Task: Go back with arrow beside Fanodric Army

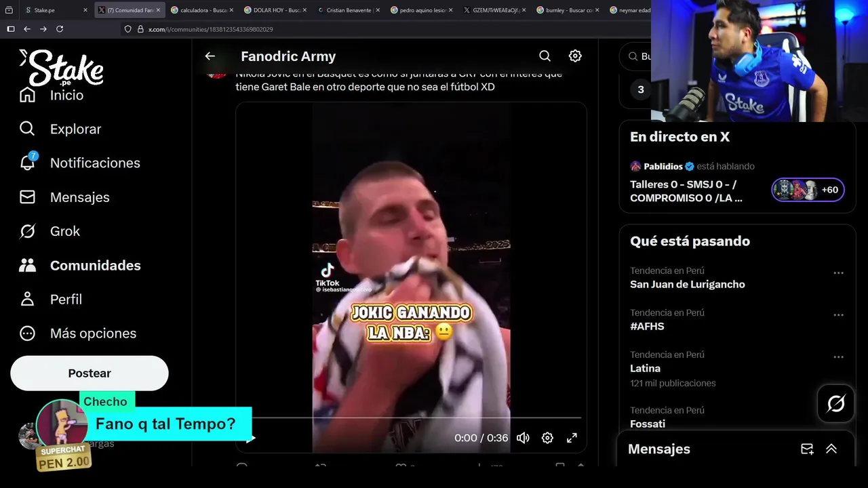Action: click(210, 56)
